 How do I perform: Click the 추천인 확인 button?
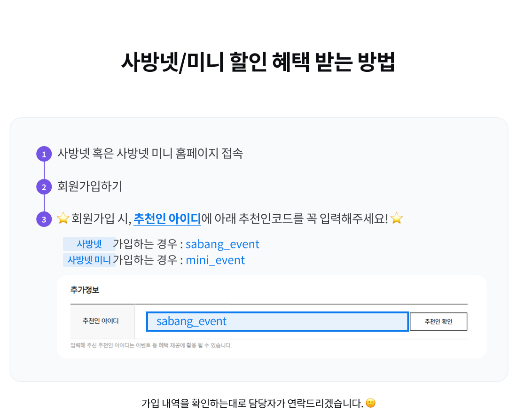[438, 322]
